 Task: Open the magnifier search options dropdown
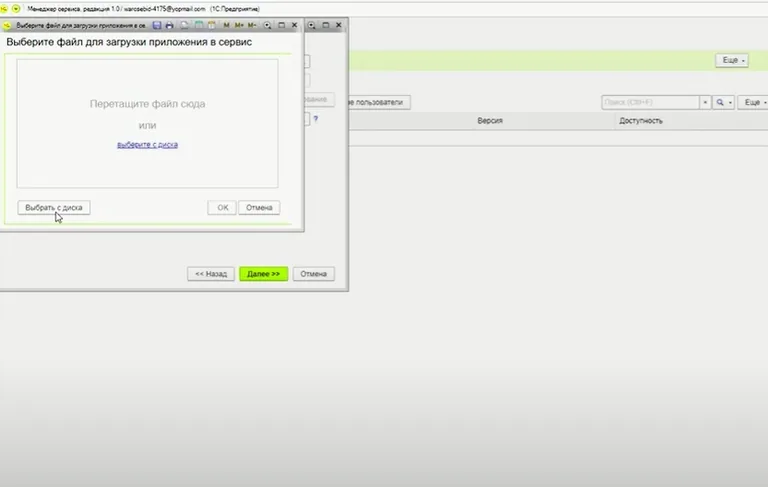723,102
